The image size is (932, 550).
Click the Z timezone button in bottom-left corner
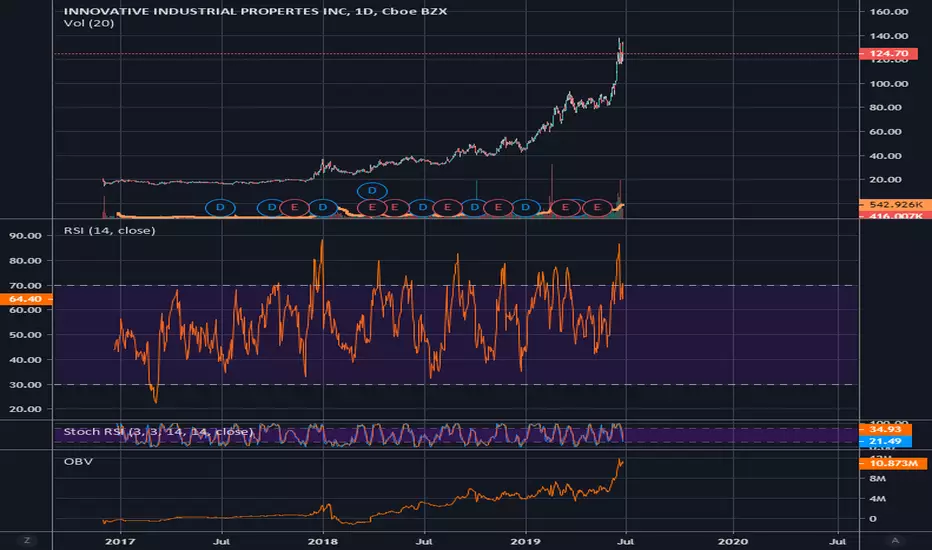[x=27, y=540]
